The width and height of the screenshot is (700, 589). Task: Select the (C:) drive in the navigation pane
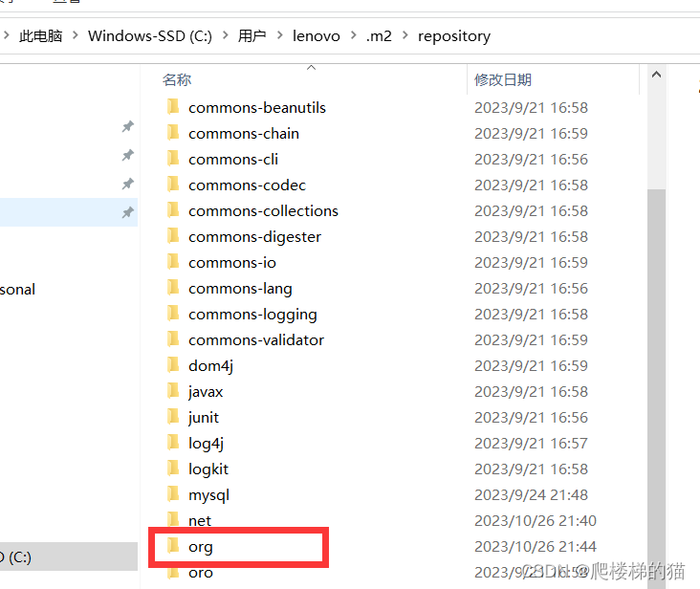pos(67,556)
